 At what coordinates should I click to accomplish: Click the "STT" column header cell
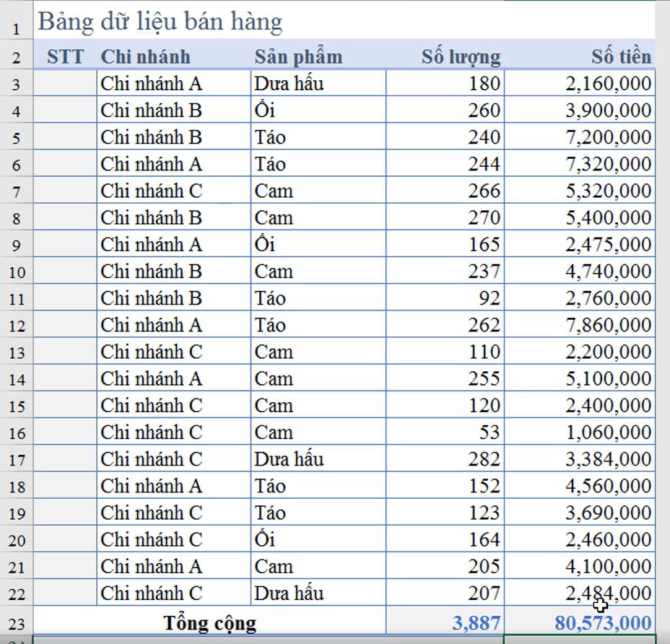(x=66, y=56)
